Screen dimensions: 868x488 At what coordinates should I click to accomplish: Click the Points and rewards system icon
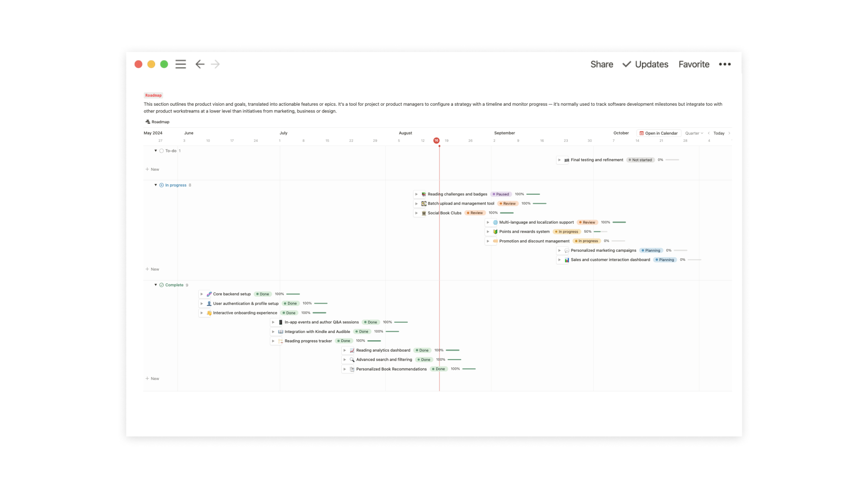pyautogui.click(x=495, y=232)
